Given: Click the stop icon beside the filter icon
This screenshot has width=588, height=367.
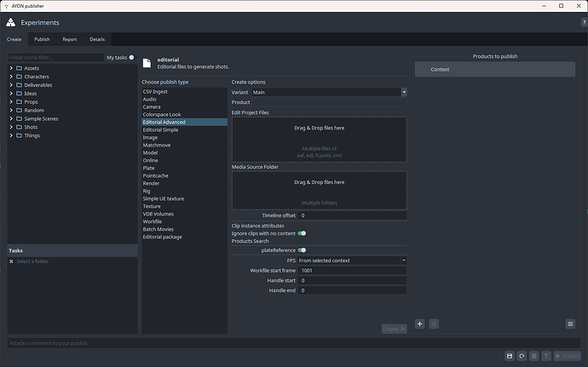Looking at the screenshot, I should [533, 356].
